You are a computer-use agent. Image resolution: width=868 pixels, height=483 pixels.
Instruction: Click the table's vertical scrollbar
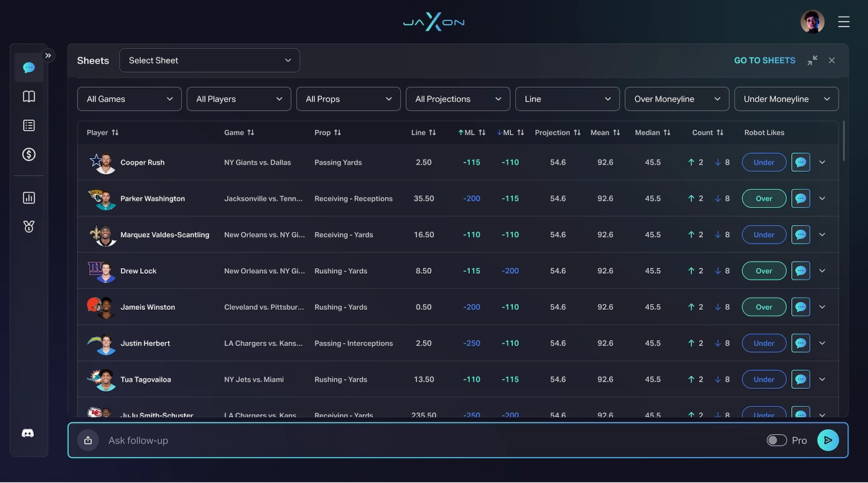click(844, 140)
